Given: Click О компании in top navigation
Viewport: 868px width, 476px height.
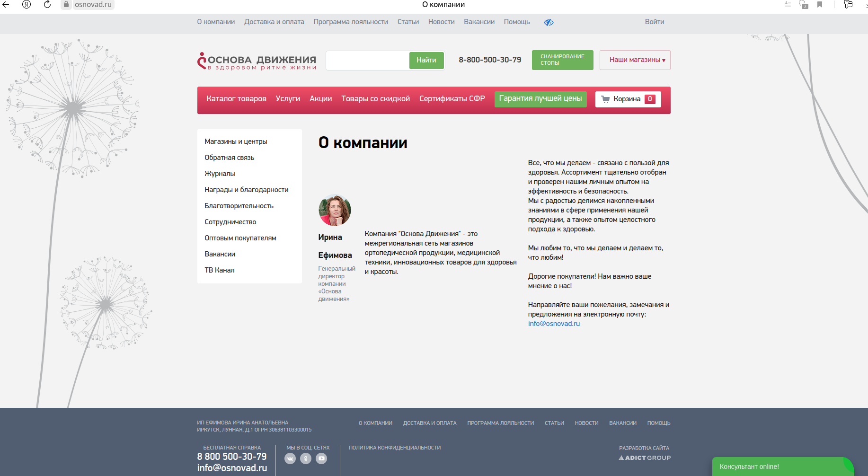Looking at the screenshot, I should click(216, 22).
